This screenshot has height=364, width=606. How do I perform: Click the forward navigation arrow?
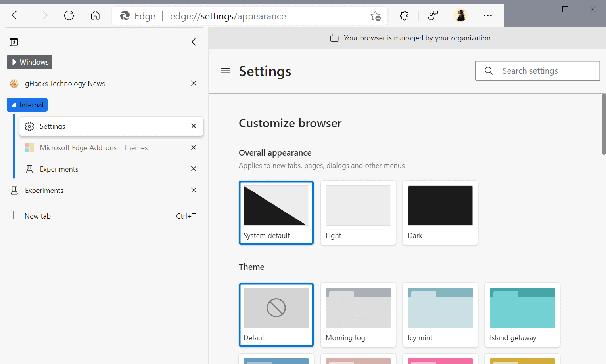pyautogui.click(x=43, y=15)
